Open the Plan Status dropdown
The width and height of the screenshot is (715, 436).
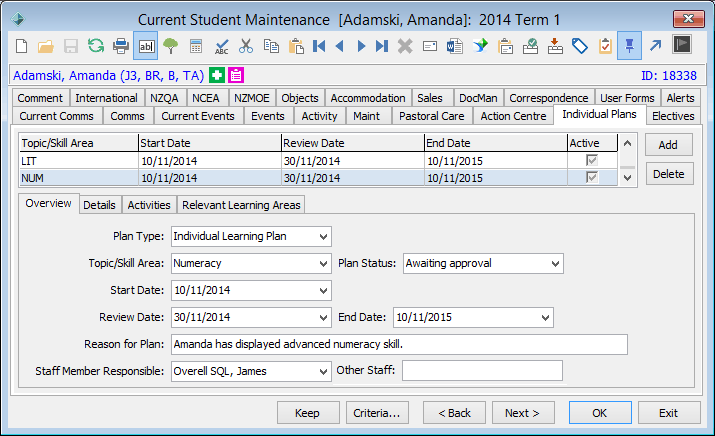555,264
